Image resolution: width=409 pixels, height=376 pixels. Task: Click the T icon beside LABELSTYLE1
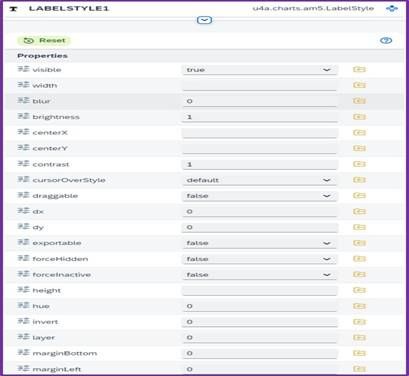[x=13, y=9]
